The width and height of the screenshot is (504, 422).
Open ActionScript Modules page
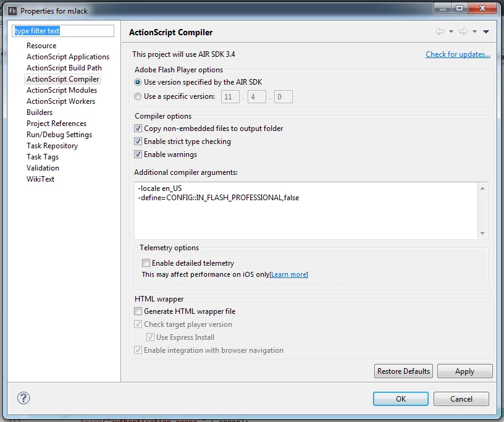(62, 90)
